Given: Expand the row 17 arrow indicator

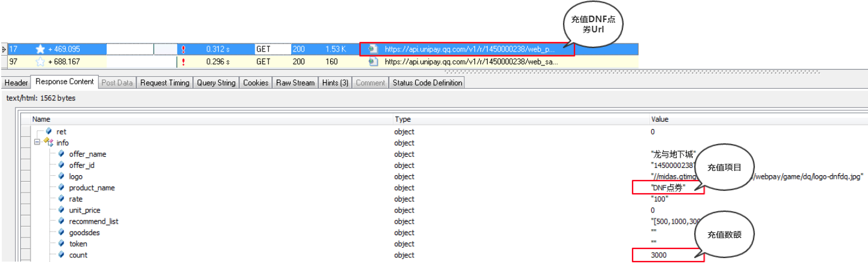Looking at the screenshot, I should [x=4, y=49].
